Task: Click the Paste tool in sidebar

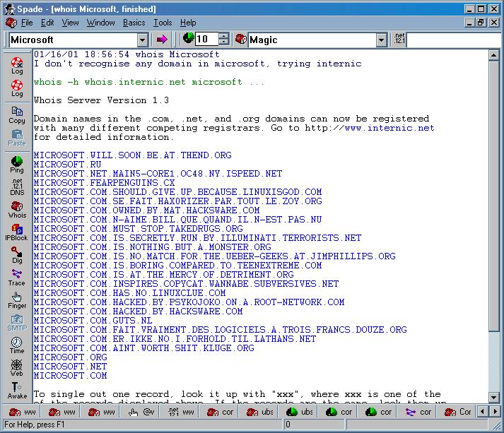Action: click(17, 138)
